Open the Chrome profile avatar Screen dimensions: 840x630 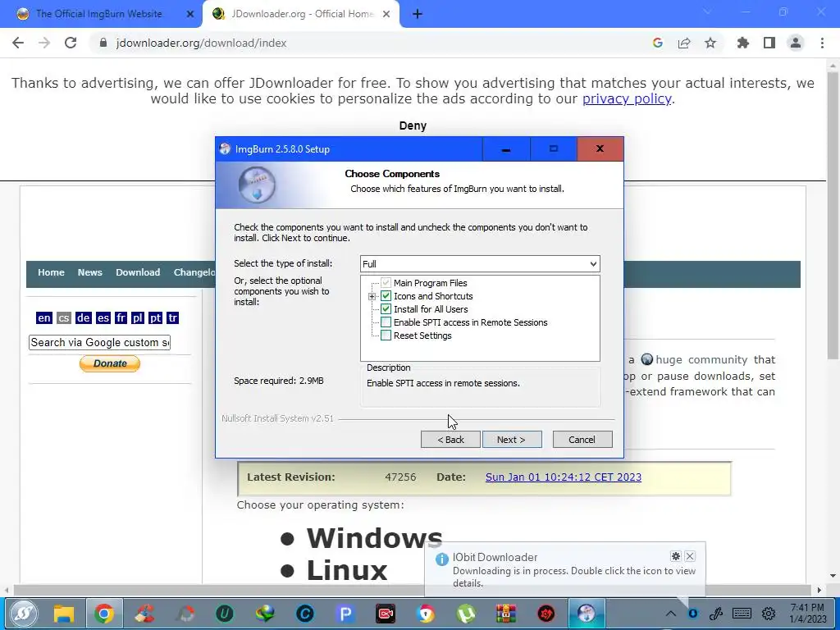(796, 43)
